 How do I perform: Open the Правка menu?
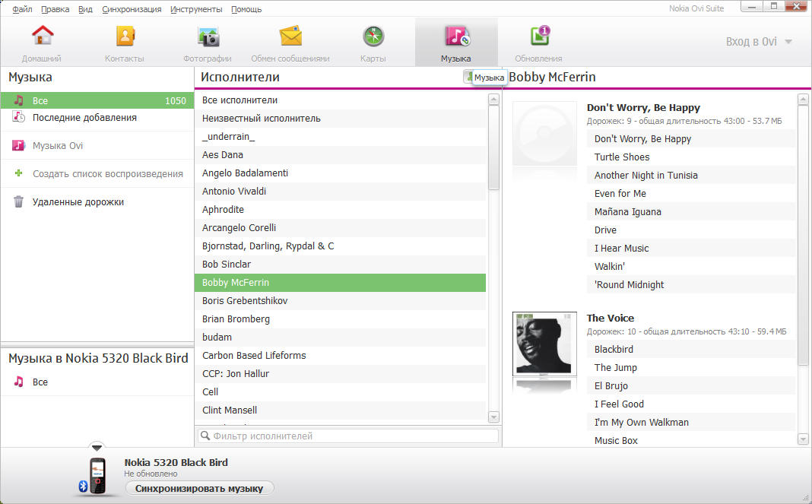(x=56, y=9)
